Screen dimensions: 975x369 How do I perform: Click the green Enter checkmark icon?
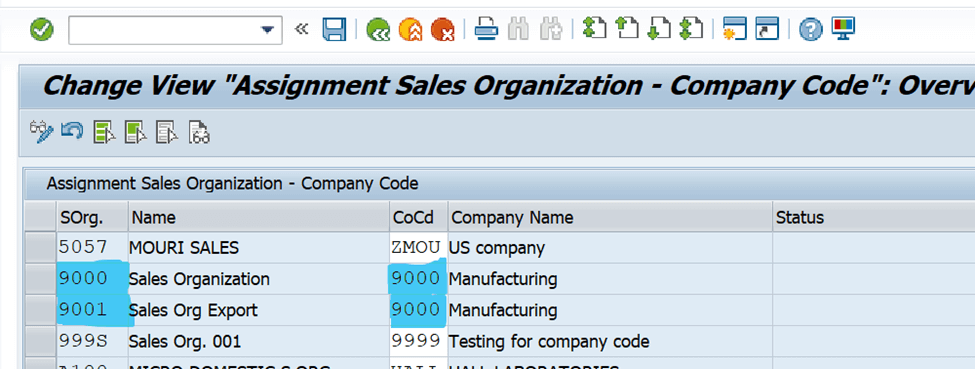(42, 29)
